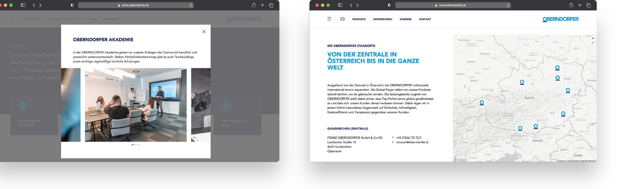This screenshot has height=189, width=644.
Task: Show tab overview in right Safari window
Action: pos(589,5)
